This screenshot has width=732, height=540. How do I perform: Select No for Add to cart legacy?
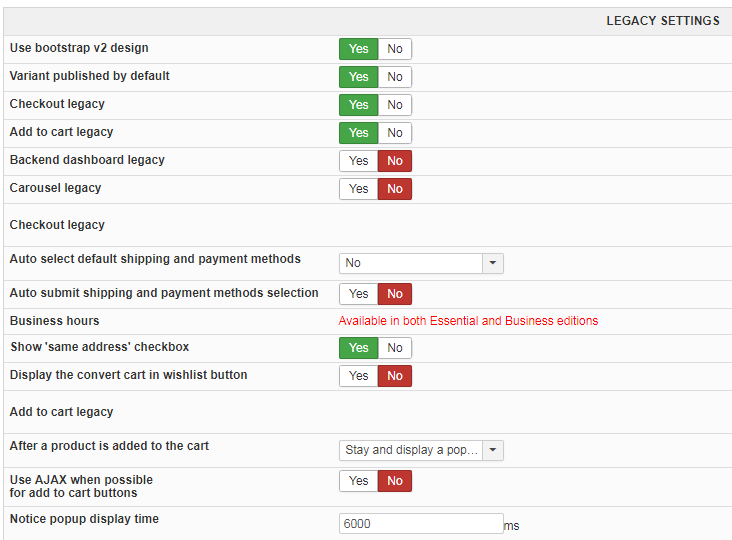coord(395,133)
